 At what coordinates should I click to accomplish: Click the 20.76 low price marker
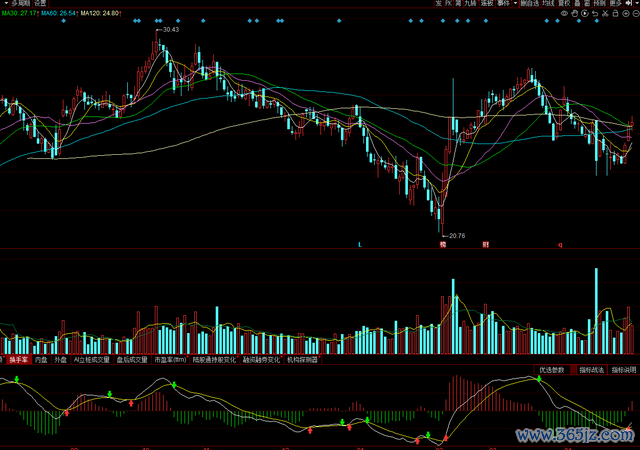point(456,236)
